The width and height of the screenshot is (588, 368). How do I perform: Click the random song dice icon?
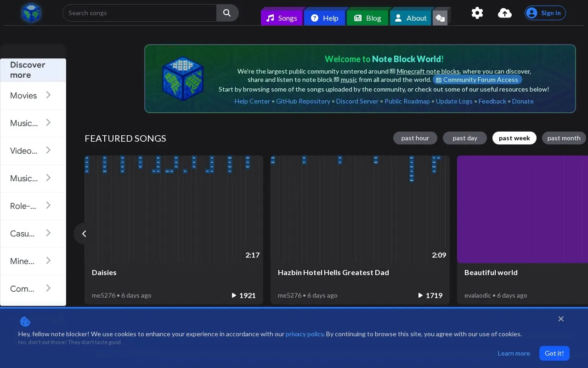click(x=440, y=18)
